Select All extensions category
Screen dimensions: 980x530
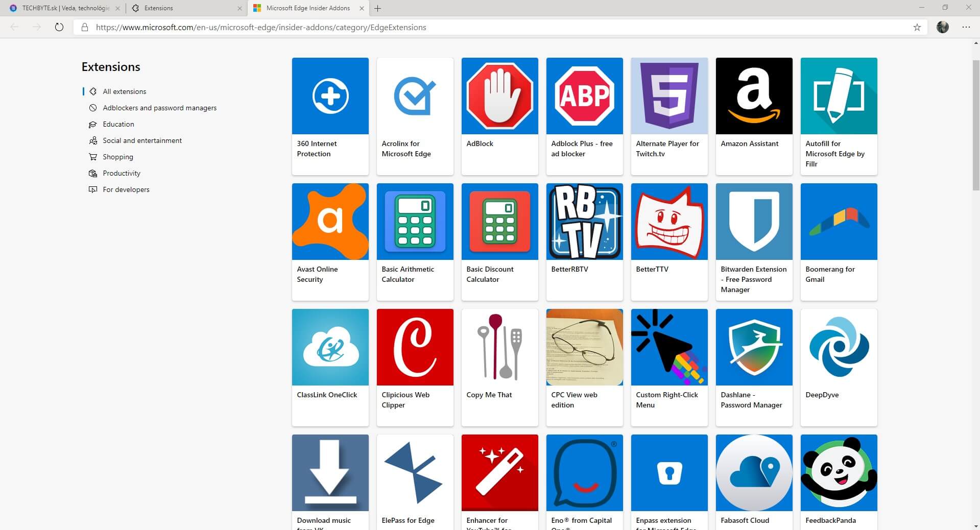(124, 91)
